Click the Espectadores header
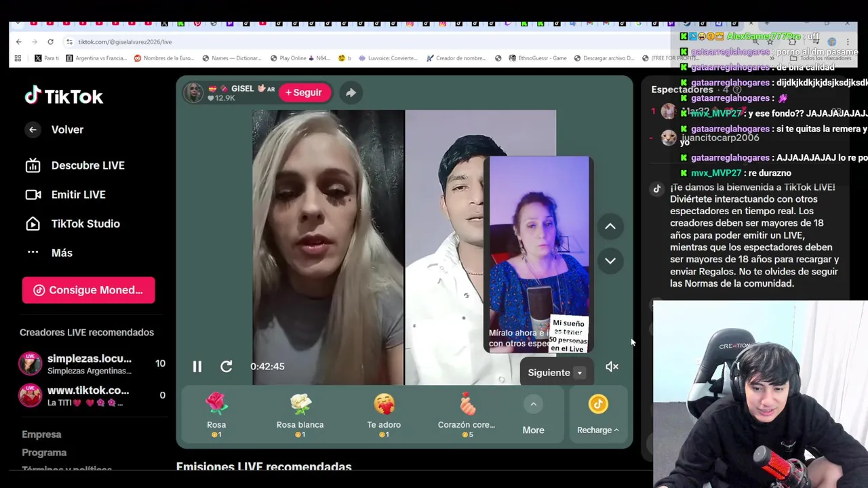The height and width of the screenshot is (488, 868). 682,89
